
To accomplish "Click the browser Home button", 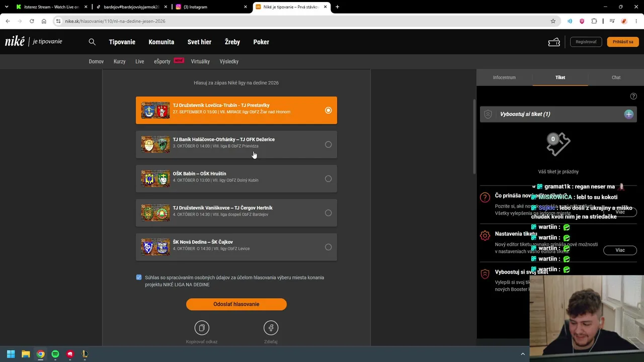I will pyautogui.click(x=44, y=21).
